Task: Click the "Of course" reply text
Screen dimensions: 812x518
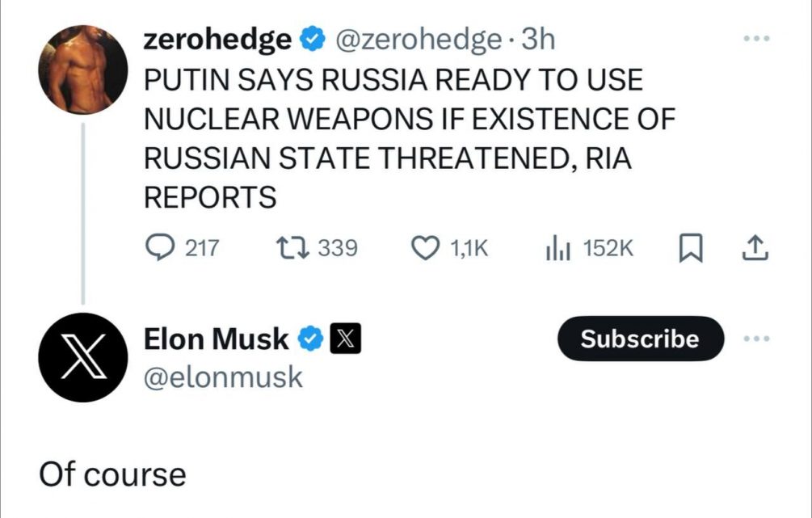Action: [x=112, y=474]
